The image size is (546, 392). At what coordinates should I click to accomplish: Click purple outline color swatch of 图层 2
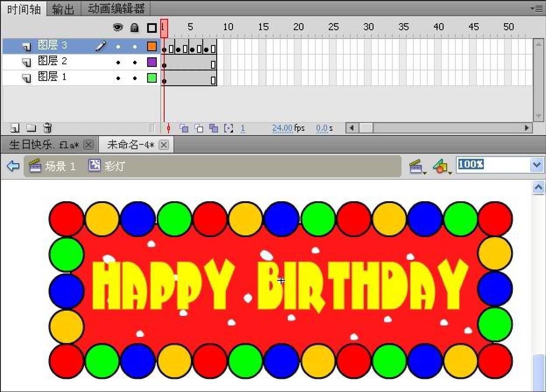tap(152, 62)
